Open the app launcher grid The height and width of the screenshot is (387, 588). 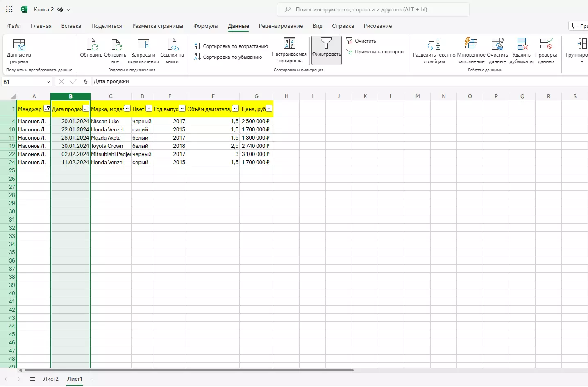9,9
